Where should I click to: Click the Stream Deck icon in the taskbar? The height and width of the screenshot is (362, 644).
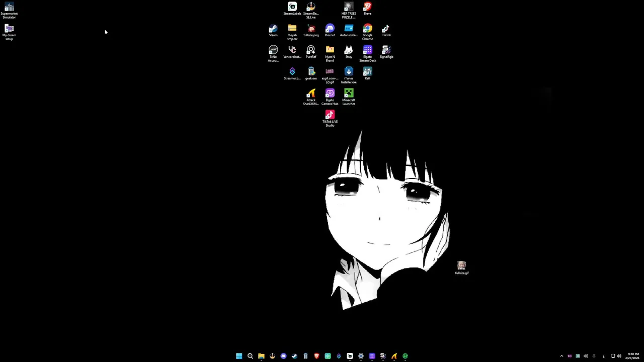tap(372, 356)
